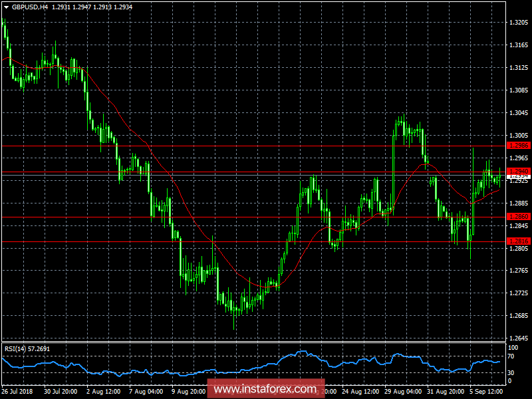Click the 1.2685 price scale label
The width and height of the screenshot is (532, 399).
[519, 316]
